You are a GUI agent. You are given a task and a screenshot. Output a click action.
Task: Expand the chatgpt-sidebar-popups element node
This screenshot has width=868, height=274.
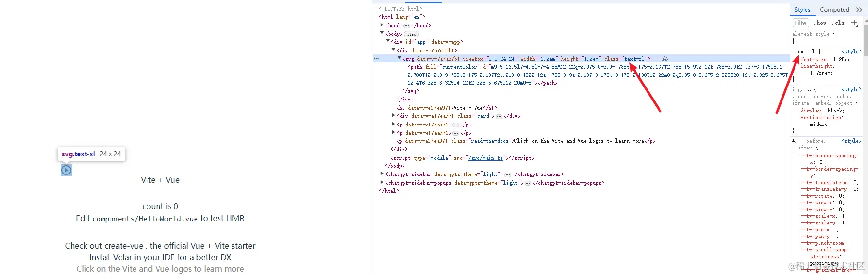(x=382, y=182)
